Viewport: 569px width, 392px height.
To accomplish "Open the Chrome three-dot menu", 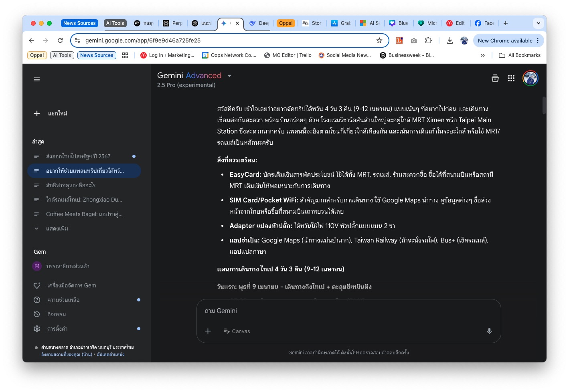I will [538, 40].
